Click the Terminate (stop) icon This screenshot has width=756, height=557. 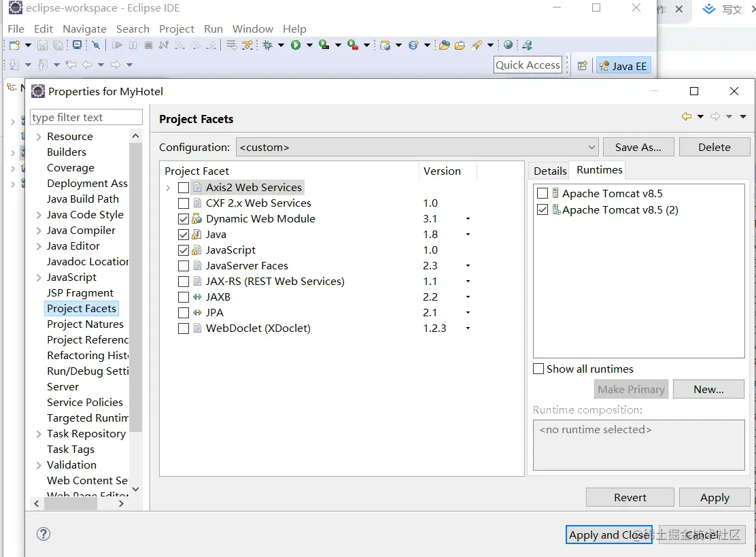(148, 45)
